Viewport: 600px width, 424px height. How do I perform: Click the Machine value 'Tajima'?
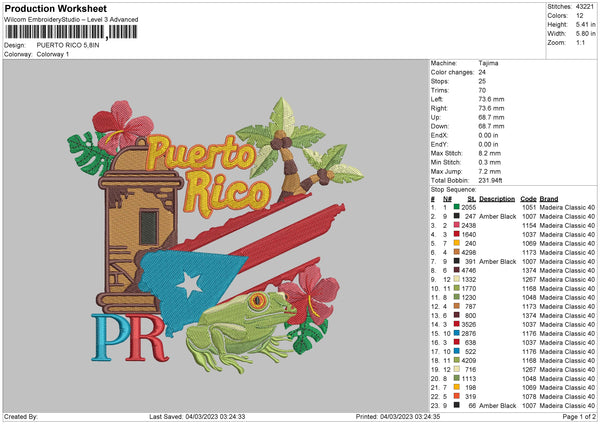[488, 63]
